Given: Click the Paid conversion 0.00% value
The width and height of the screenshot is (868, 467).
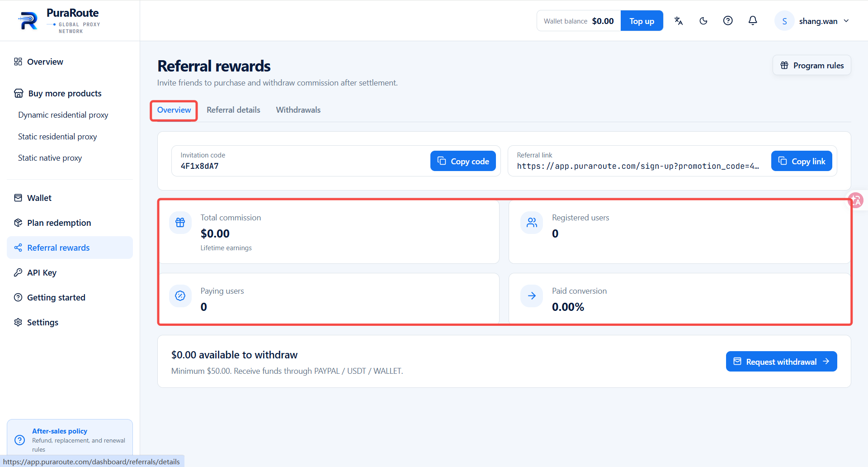Looking at the screenshot, I should [x=568, y=307].
